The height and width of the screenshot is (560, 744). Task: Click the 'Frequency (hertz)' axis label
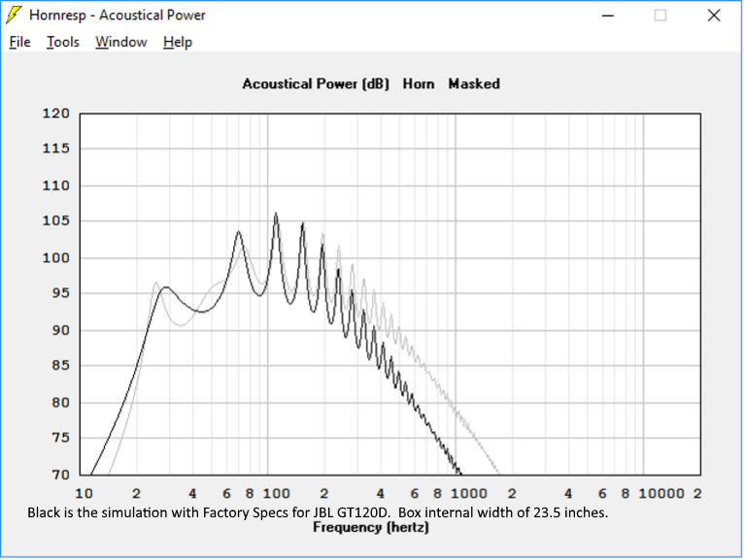[371, 527]
